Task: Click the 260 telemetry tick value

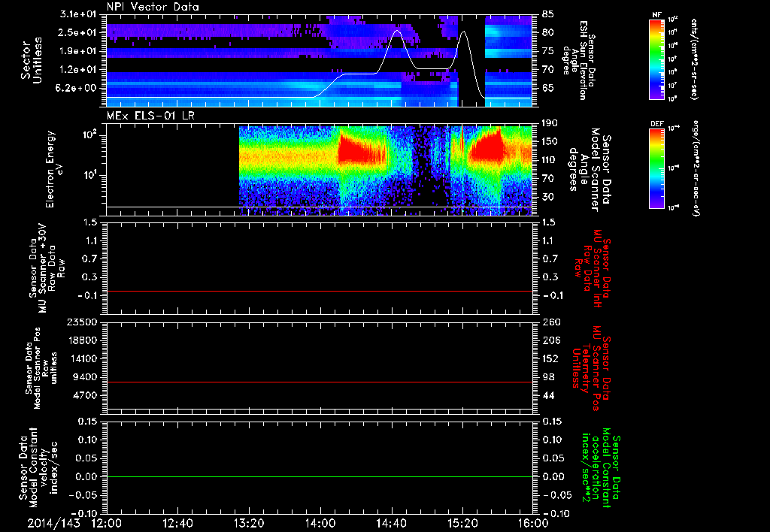Action: 550,322
